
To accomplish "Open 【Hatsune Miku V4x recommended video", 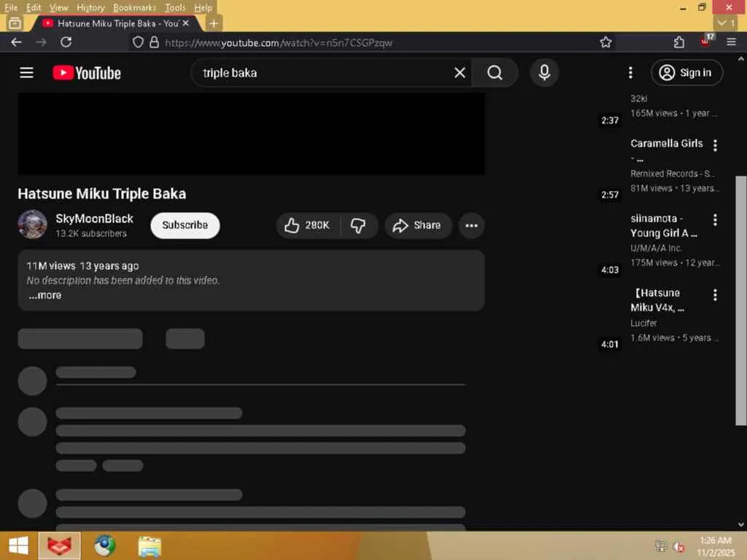I will coord(657,300).
